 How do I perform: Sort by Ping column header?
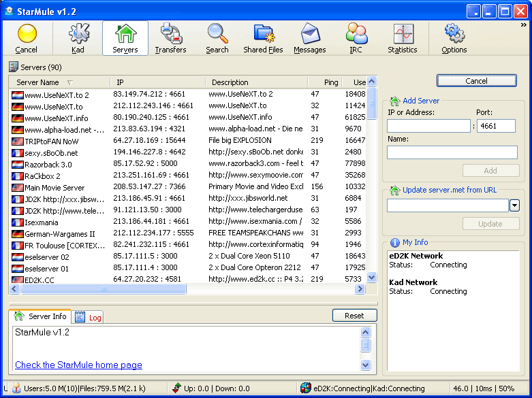pos(325,82)
